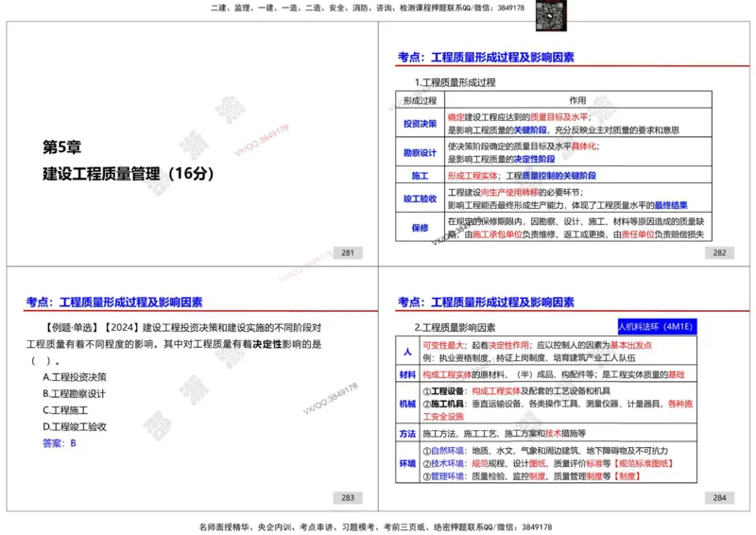Click the red text '形成工程实体'

click(x=472, y=176)
